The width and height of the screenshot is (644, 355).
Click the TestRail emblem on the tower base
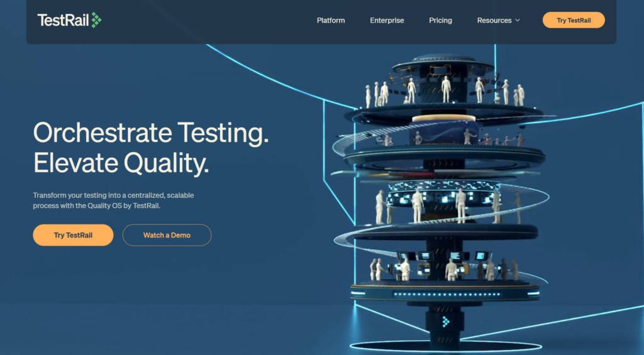click(446, 322)
